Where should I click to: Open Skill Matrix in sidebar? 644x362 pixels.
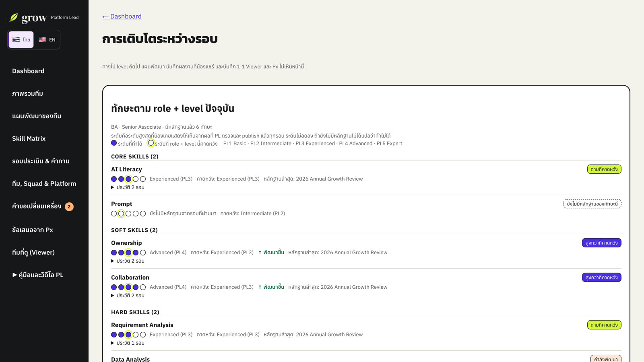tap(29, 138)
